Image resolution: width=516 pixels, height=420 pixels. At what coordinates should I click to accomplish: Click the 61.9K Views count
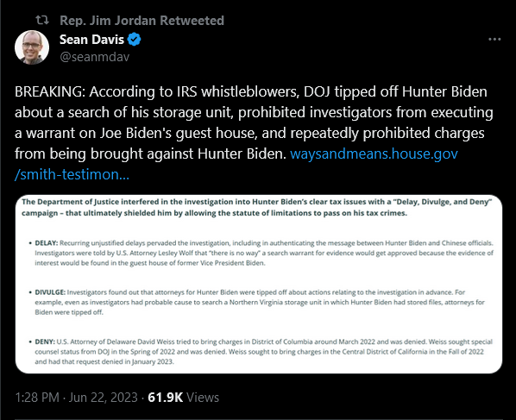pos(183,398)
